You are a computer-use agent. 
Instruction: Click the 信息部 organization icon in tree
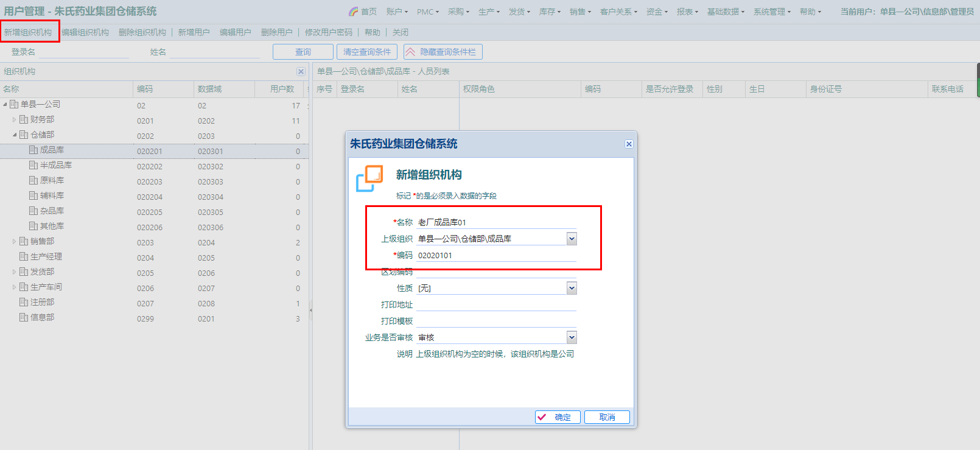pyautogui.click(x=24, y=317)
